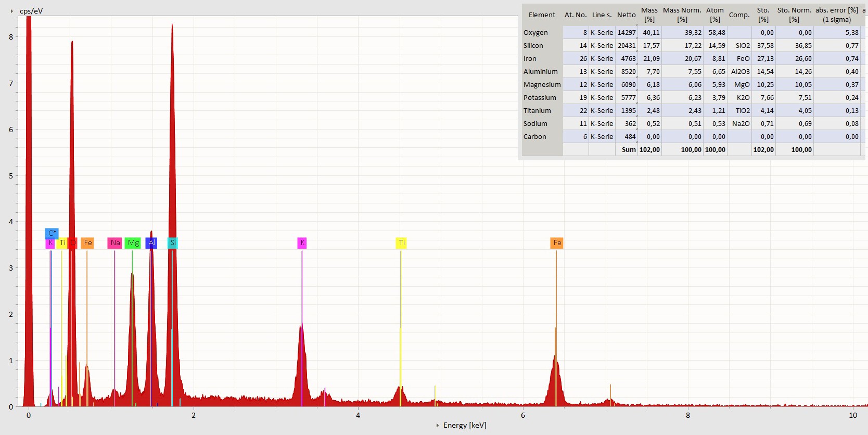Image resolution: width=868 pixels, height=435 pixels.
Task: Expand the cps/eV axis arrow
Action: 12,11
